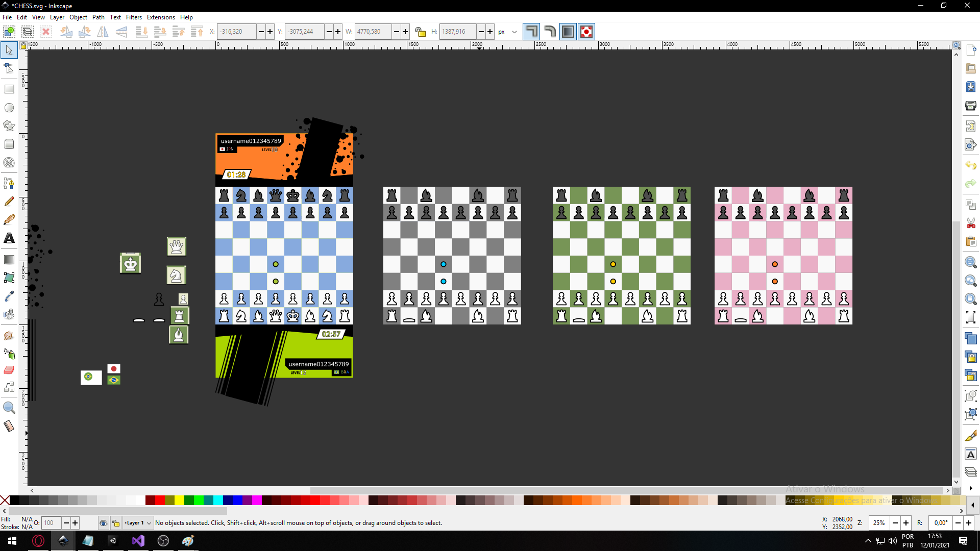Select the Node editing tool
Screen dimensions: 980x551
9,68
